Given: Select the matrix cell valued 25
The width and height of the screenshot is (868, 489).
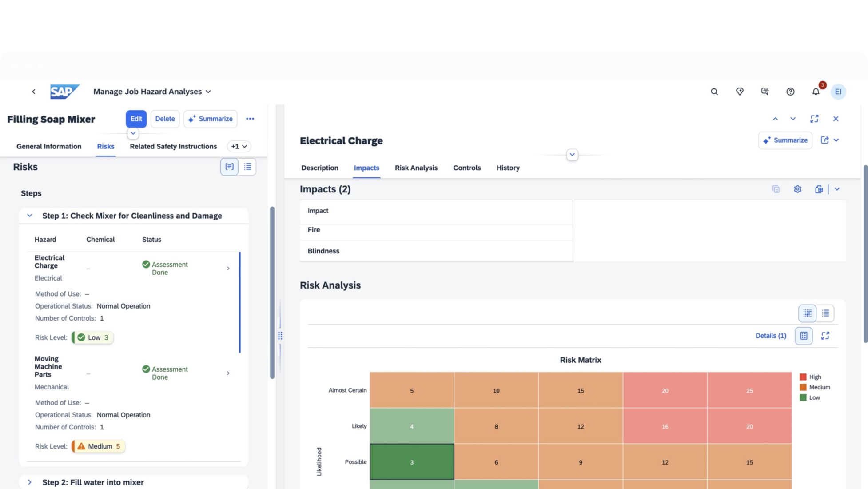Looking at the screenshot, I should click(x=749, y=390).
